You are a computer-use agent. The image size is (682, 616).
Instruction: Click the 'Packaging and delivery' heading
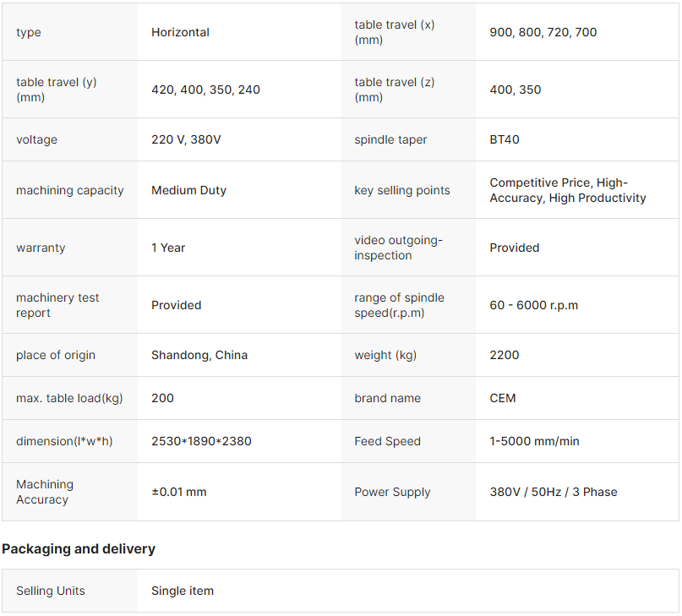tap(79, 549)
